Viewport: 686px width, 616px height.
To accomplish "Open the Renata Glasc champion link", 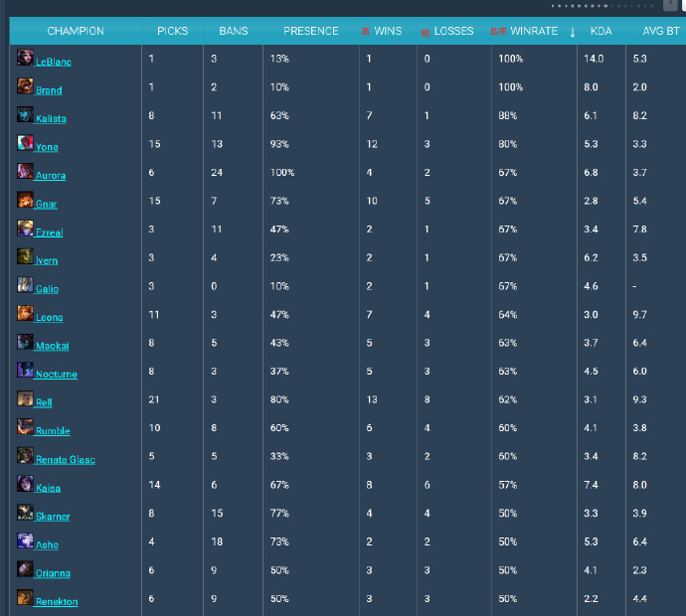I will 66,460.
